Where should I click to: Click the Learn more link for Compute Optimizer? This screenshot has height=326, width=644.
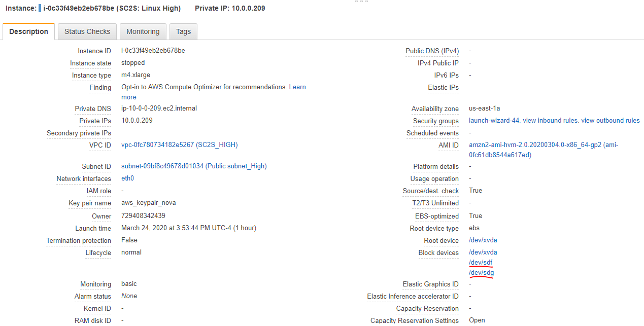297,87
